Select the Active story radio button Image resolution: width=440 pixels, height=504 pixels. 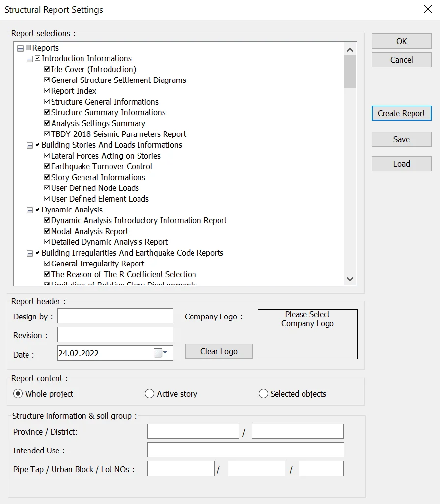150,394
